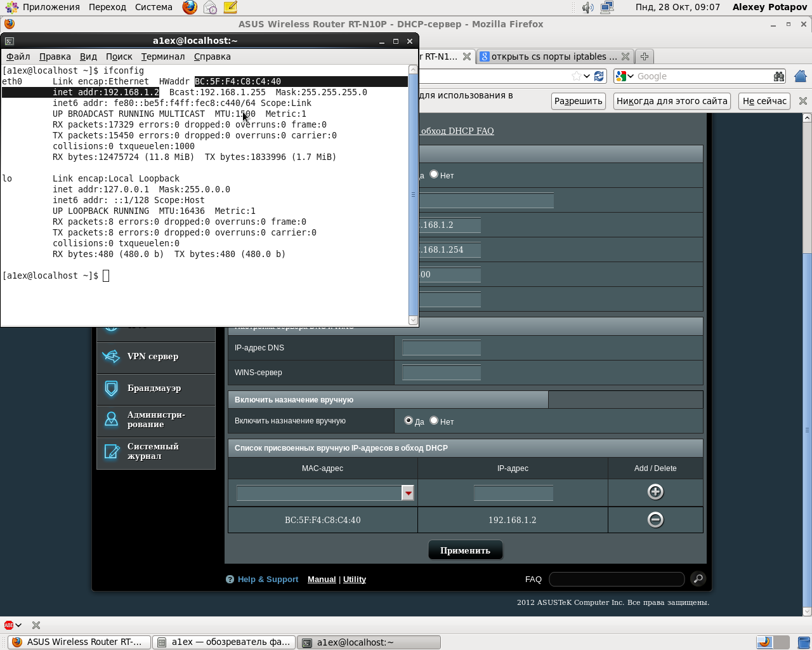The image size is (812, 650).
Task: Reload the page with the refresh icon
Action: pyautogui.click(x=598, y=76)
